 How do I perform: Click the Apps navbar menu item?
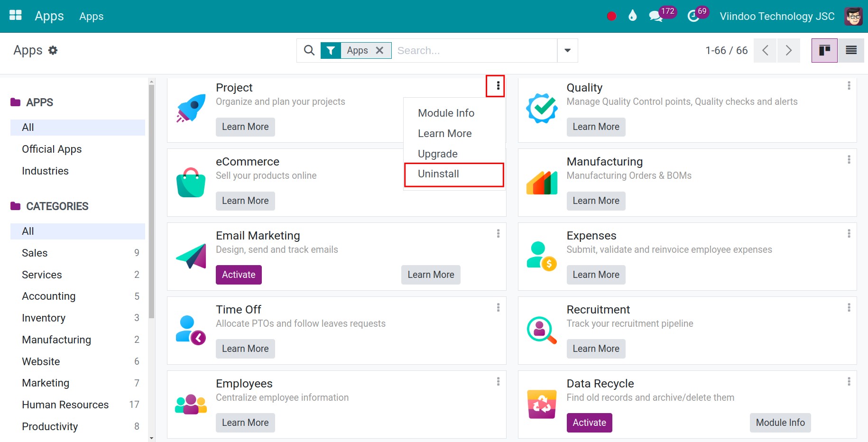[x=91, y=16]
